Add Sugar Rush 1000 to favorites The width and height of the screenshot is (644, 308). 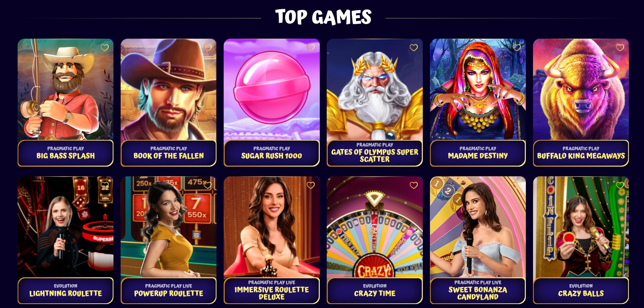(x=311, y=47)
